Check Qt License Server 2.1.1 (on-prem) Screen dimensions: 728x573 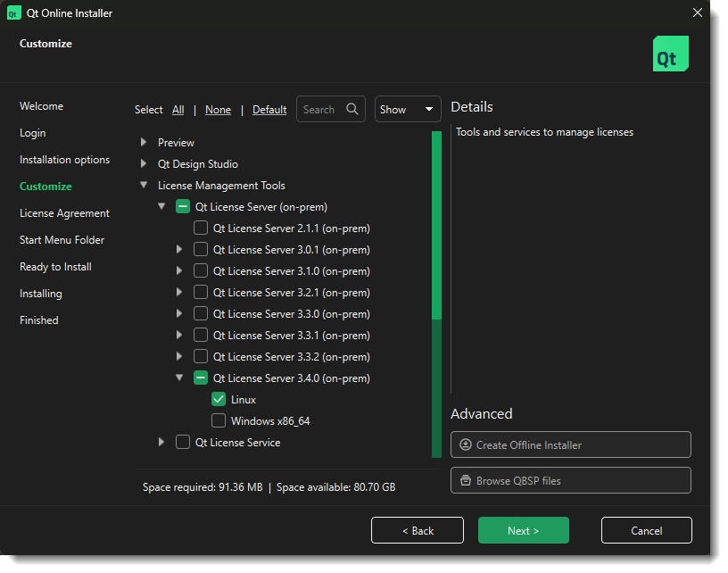[200, 228]
